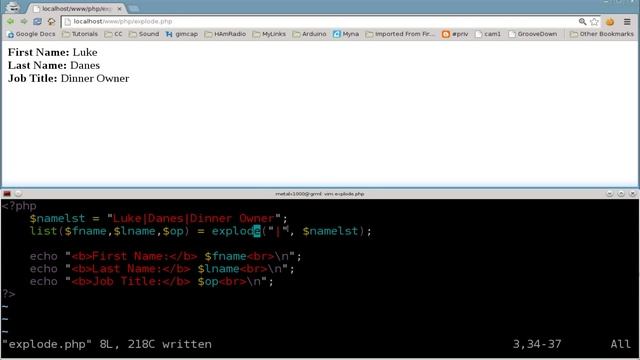
Task: Open the Sound bookmark folder
Action: 144,34
